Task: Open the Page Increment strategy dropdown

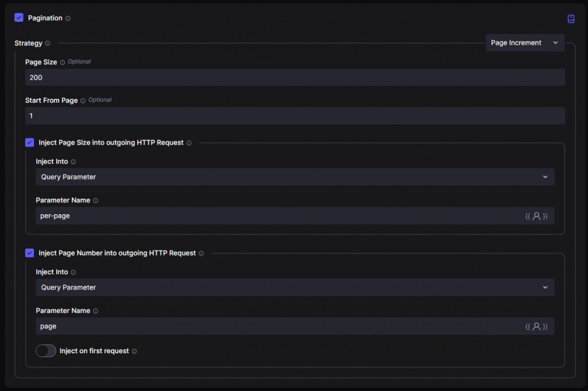Action: pos(525,43)
